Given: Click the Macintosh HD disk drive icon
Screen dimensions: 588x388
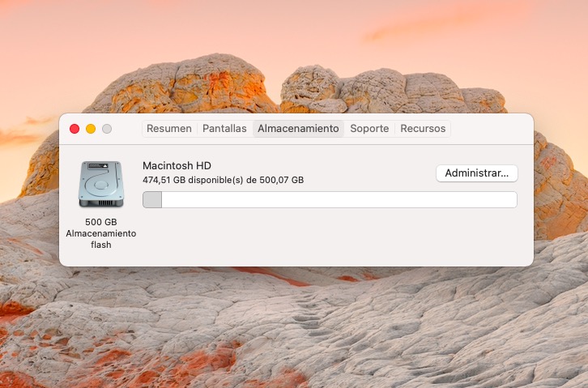Looking at the screenshot, I should click(x=100, y=184).
